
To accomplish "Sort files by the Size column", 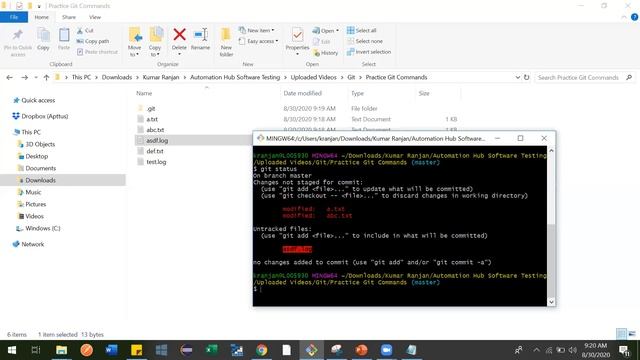I will [424, 93].
